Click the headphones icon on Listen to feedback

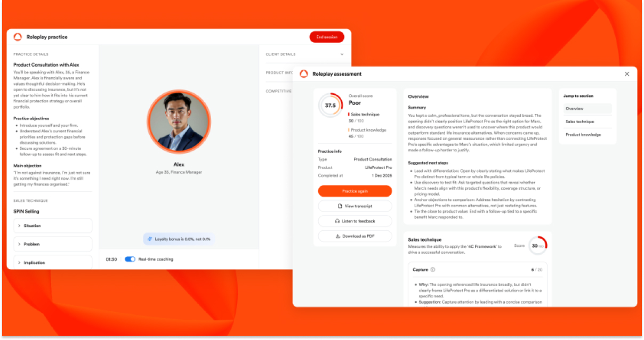pos(337,221)
